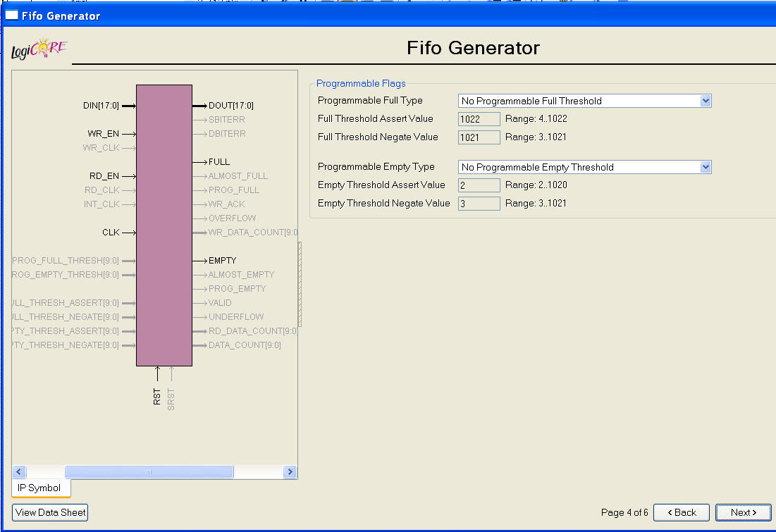Viewport: 776px width, 532px height.
Task: Click the UNDERFLOW output label
Action: point(236,317)
